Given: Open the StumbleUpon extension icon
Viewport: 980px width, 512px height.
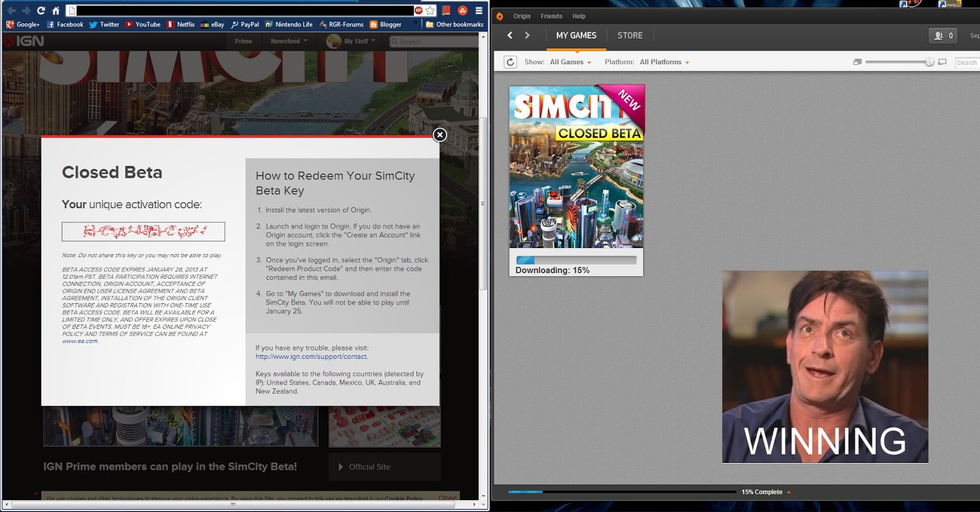Looking at the screenshot, I should (462, 10).
